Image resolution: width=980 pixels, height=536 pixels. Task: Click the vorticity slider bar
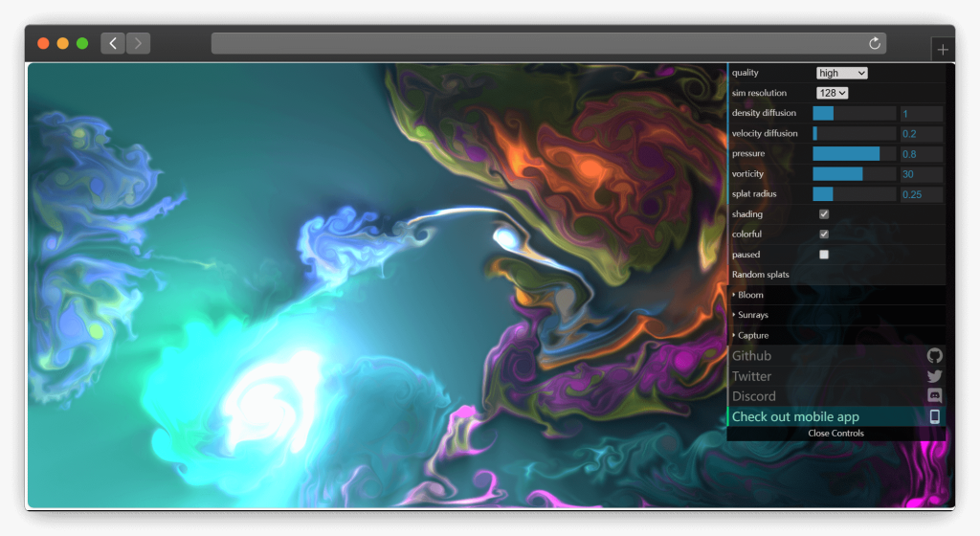coord(854,174)
